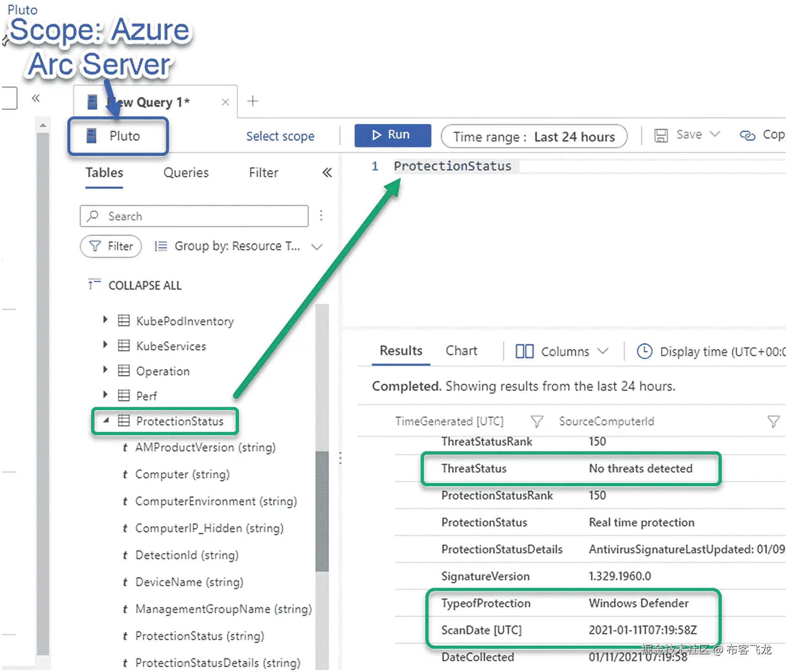The width and height of the screenshot is (788, 672).
Task: Click the Perf table icon
Action: pos(124,395)
